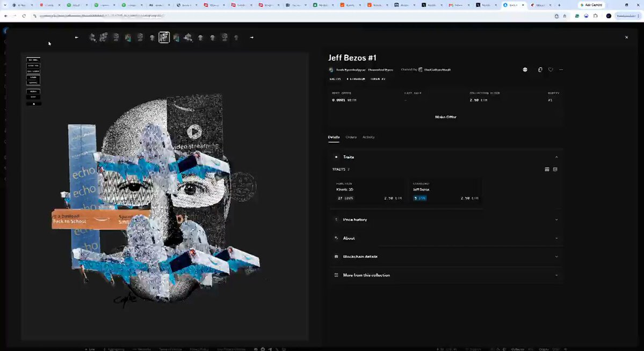
Task: Open the three-dot more options menu
Action: pyautogui.click(x=561, y=70)
